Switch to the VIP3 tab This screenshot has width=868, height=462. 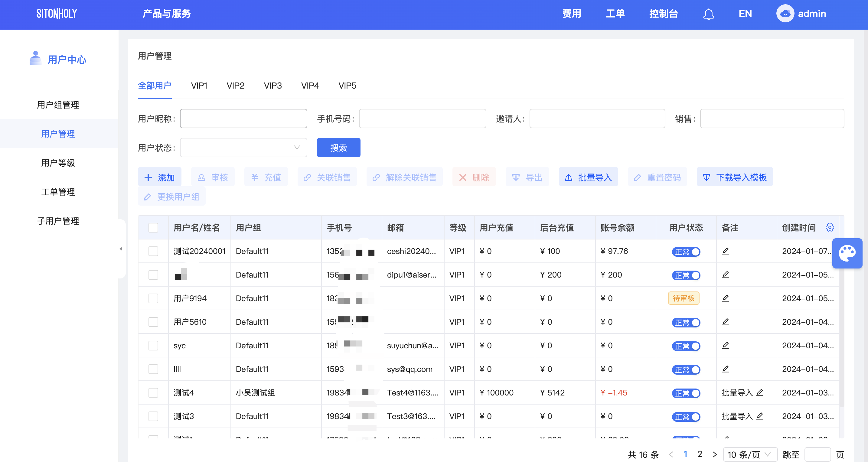(x=272, y=86)
